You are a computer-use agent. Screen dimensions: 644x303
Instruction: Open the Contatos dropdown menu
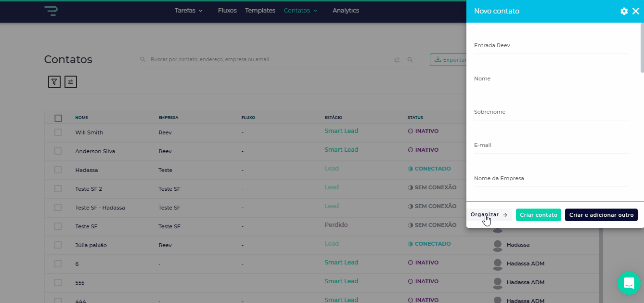300,11
